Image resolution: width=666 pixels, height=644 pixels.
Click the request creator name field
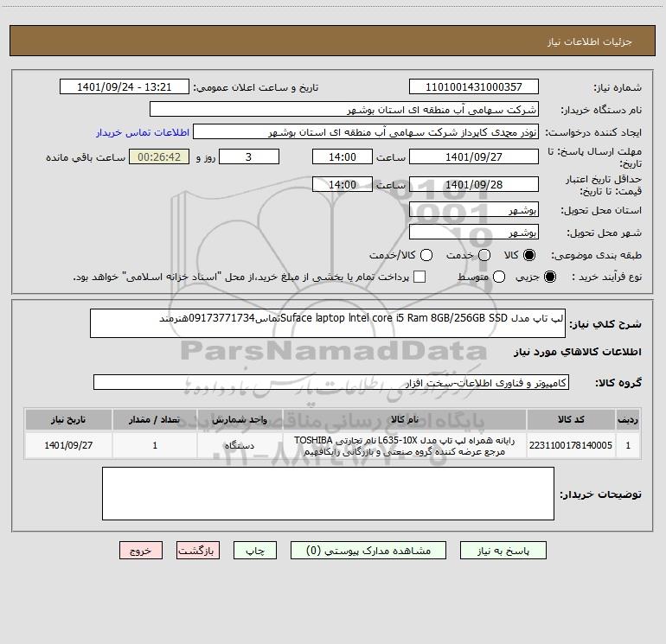pos(366,132)
